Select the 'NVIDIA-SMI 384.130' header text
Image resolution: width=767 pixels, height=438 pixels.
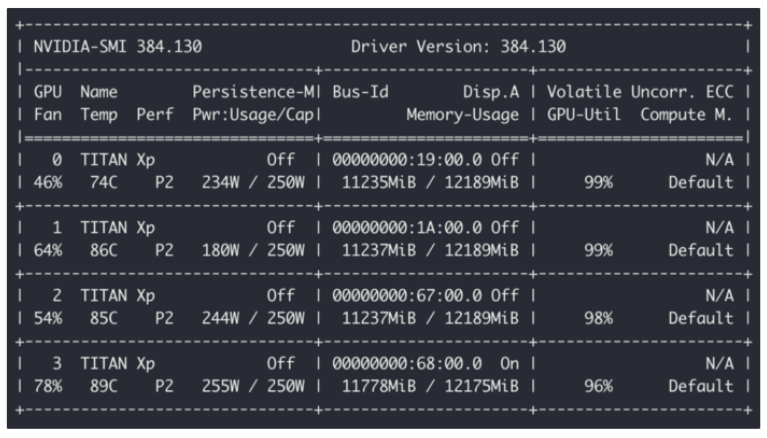pyautogui.click(x=117, y=47)
